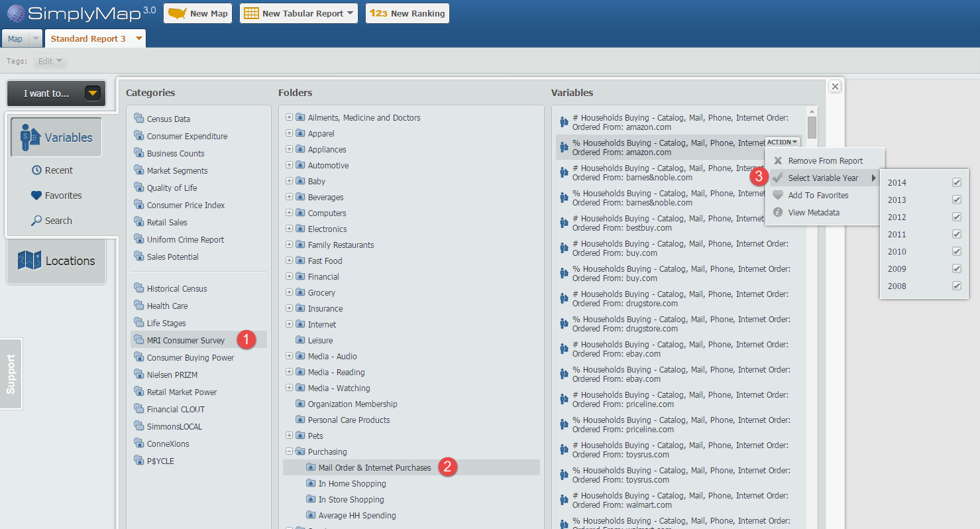Select the Uniform Crime Report category
The image size is (980, 529).
(186, 239)
